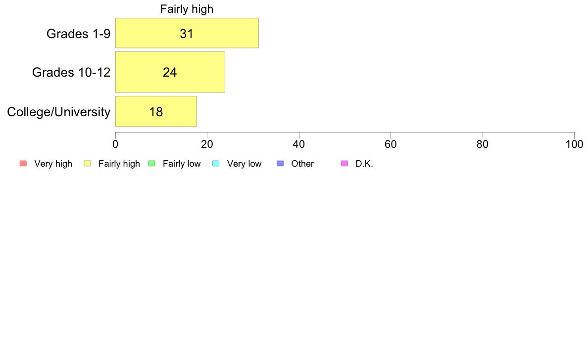
Task: Click the Very high red legend swatch
Action: click(x=23, y=163)
